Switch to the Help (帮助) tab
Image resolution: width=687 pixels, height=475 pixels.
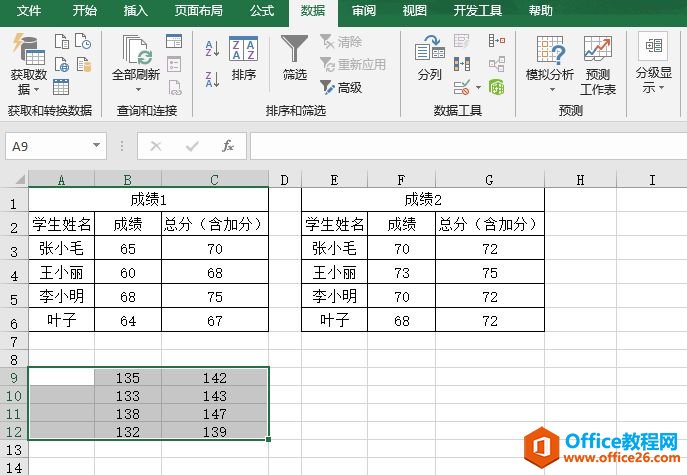point(540,11)
